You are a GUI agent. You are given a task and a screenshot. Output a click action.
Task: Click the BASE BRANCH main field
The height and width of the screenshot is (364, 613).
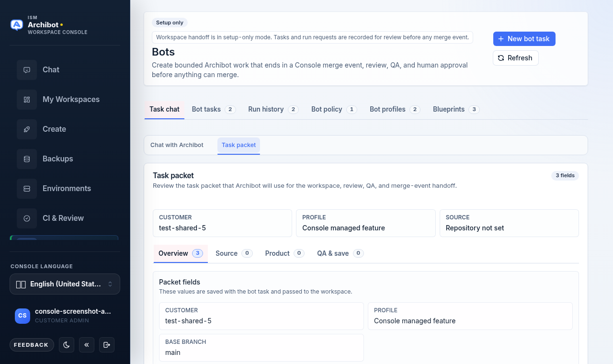pyautogui.click(x=261, y=348)
